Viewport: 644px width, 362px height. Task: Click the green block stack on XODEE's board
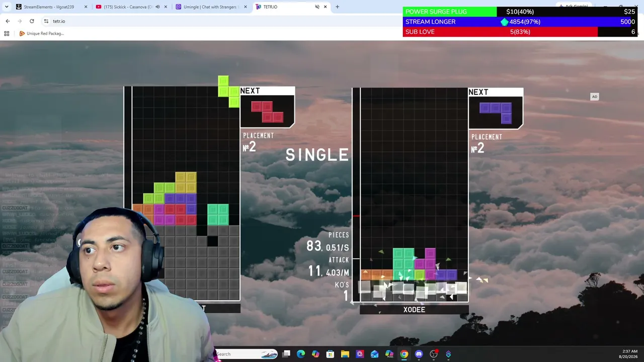click(x=404, y=264)
